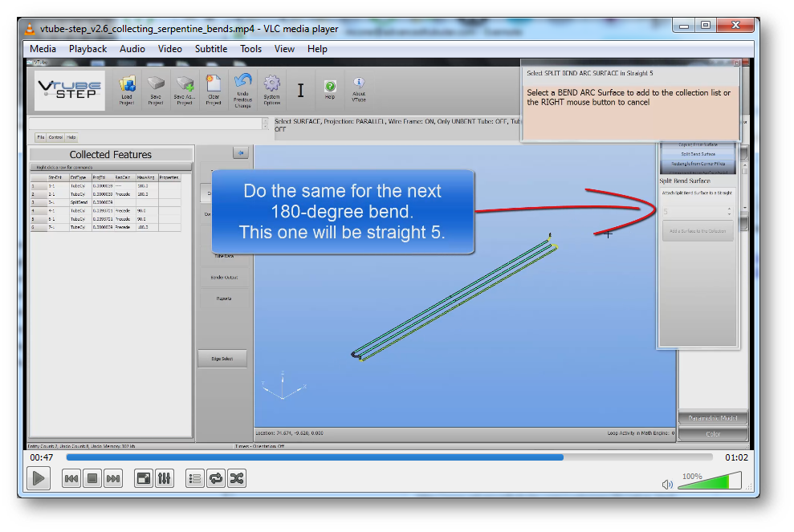Click the Save Project icon
This screenshot has height=532, width=794.
pos(156,90)
